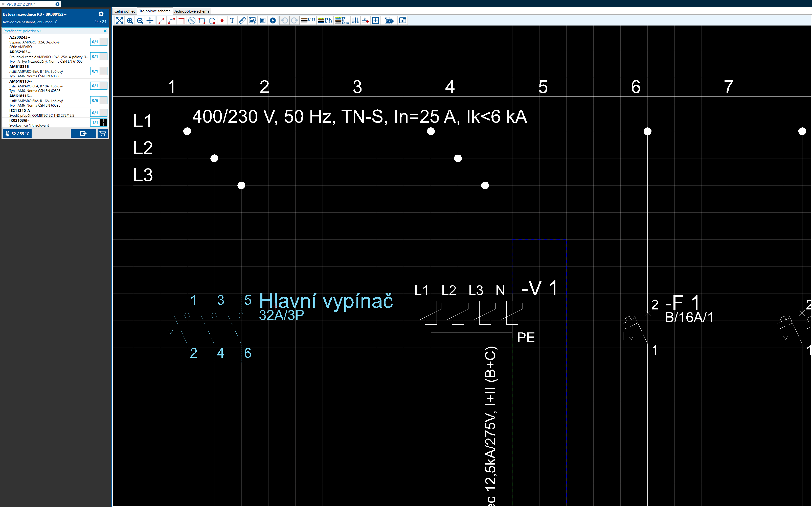
Task: Click the symbol thumbnail of IK021036I-
Action: (x=103, y=123)
